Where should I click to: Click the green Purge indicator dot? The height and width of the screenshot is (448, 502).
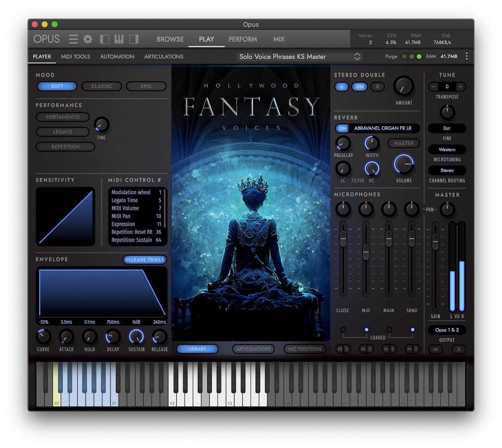tap(419, 57)
